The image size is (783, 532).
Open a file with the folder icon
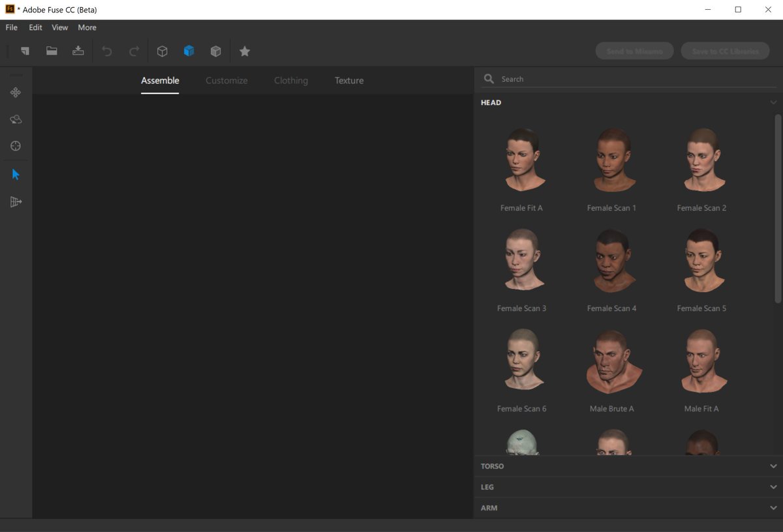[52, 51]
